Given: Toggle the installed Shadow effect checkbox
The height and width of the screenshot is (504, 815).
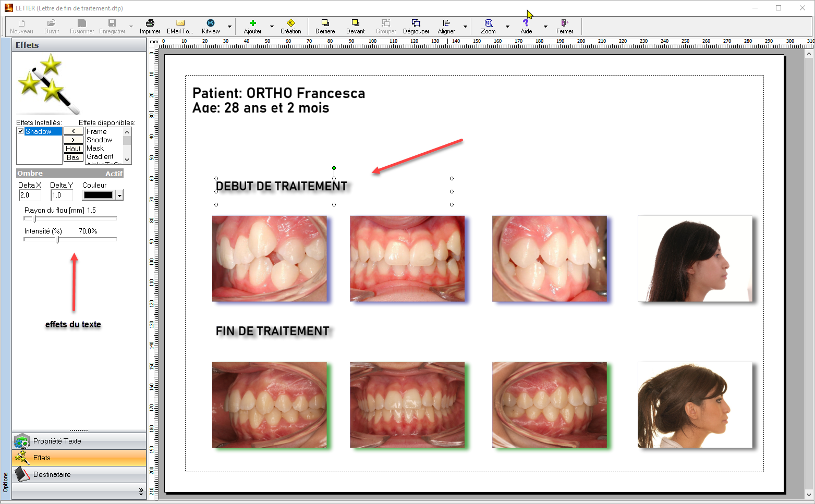Looking at the screenshot, I should click(x=21, y=131).
